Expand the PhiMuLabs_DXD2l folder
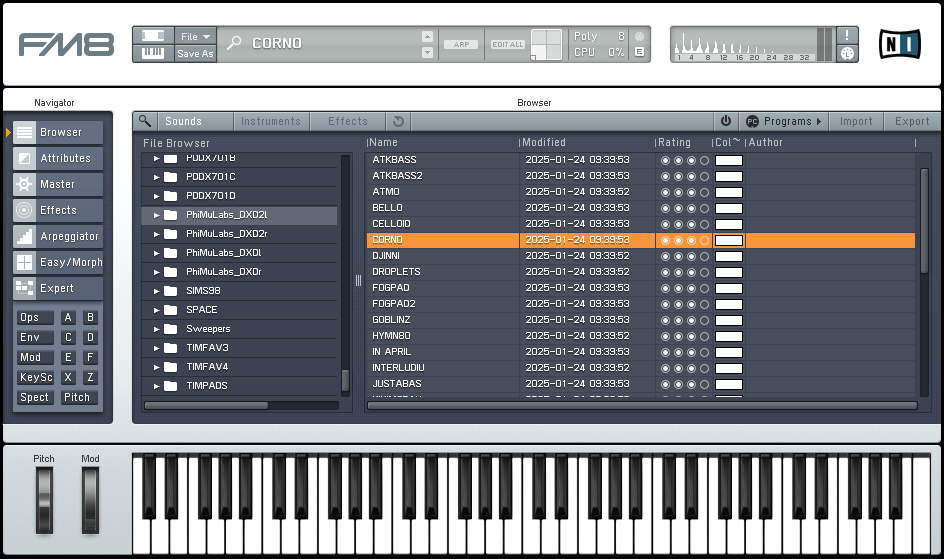The image size is (944, 559). [157, 215]
